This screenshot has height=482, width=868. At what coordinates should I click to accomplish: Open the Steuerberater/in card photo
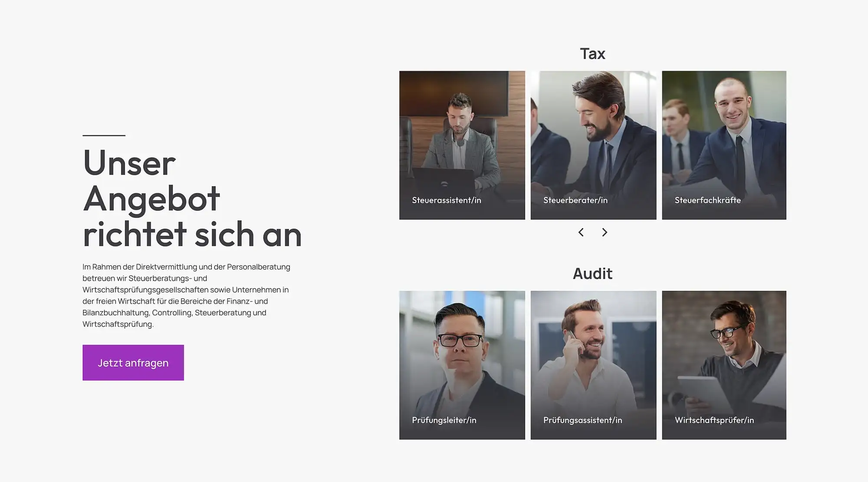(x=593, y=145)
